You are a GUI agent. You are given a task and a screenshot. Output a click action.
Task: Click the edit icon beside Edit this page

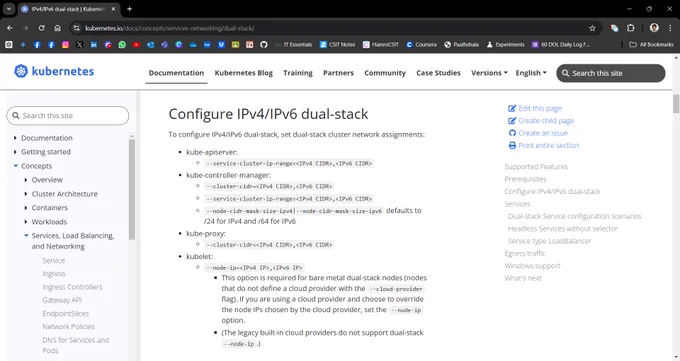[512, 108]
